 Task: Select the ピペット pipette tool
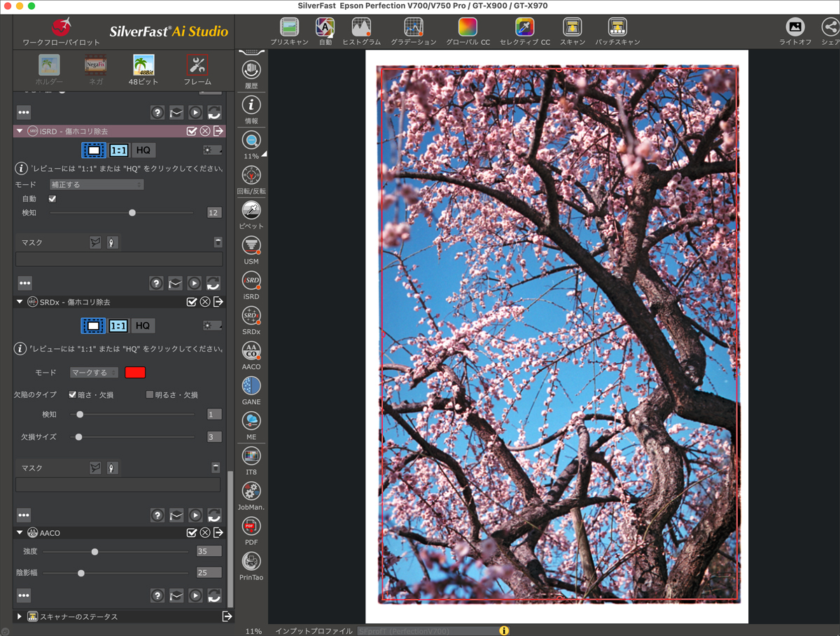coord(251,210)
